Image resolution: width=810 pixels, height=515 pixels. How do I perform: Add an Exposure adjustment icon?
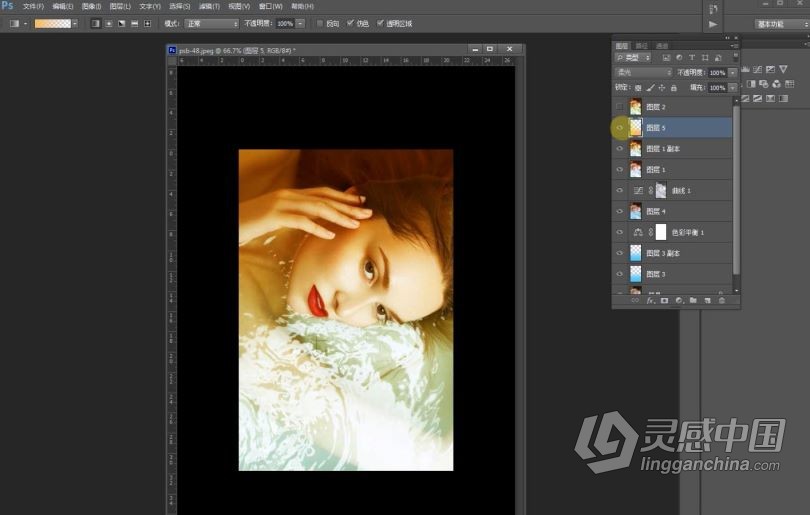pyautogui.click(x=771, y=69)
